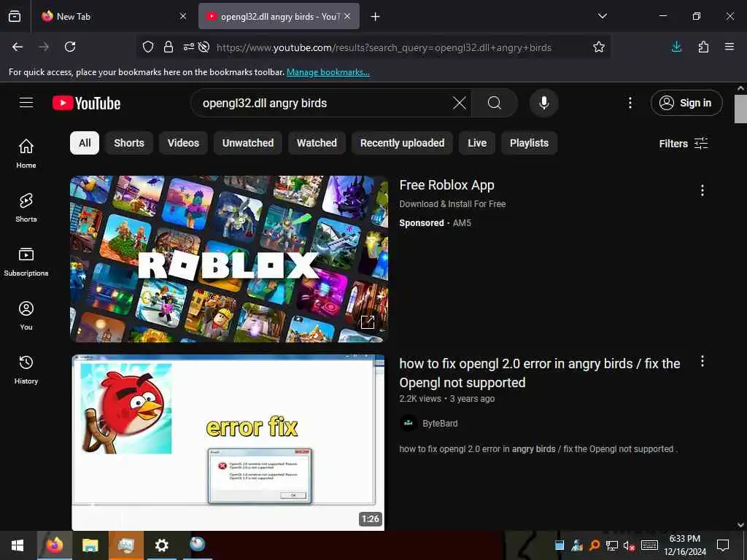Click the Sign in button
Viewport: 747px width, 560px height.
click(x=686, y=103)
